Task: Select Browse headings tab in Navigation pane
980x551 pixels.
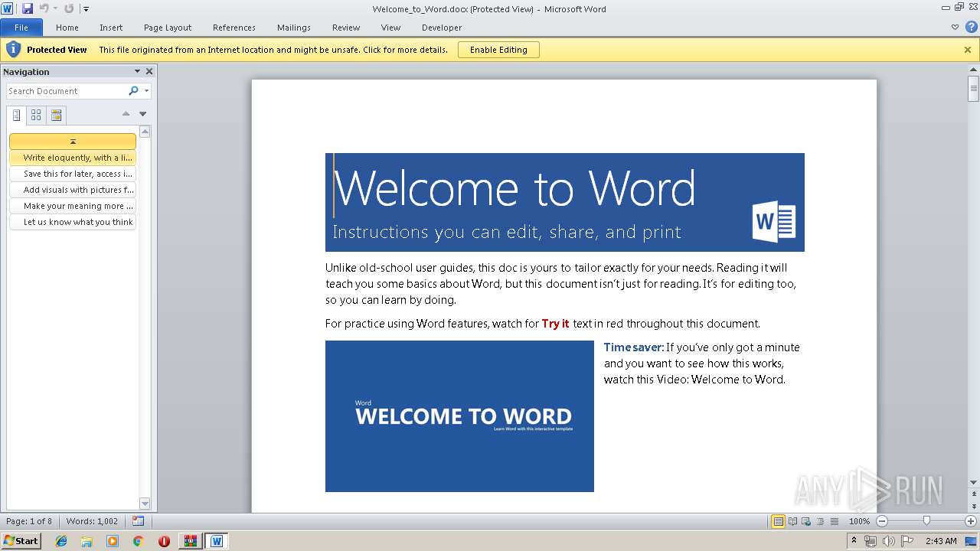Action: click(17, 116)
